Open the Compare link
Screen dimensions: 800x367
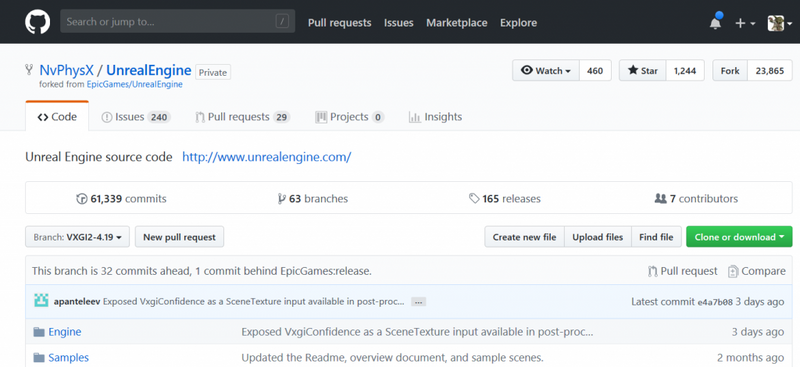[x=757, y=271]
